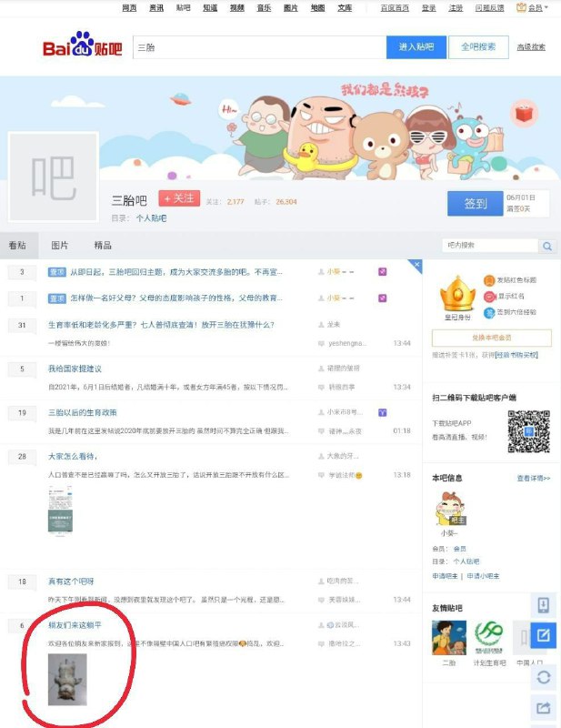Image resolution: width=561 pixels, height=728 pixels.
Task: Open 音乐 in top navigation
Action: (x=264, y=7)
